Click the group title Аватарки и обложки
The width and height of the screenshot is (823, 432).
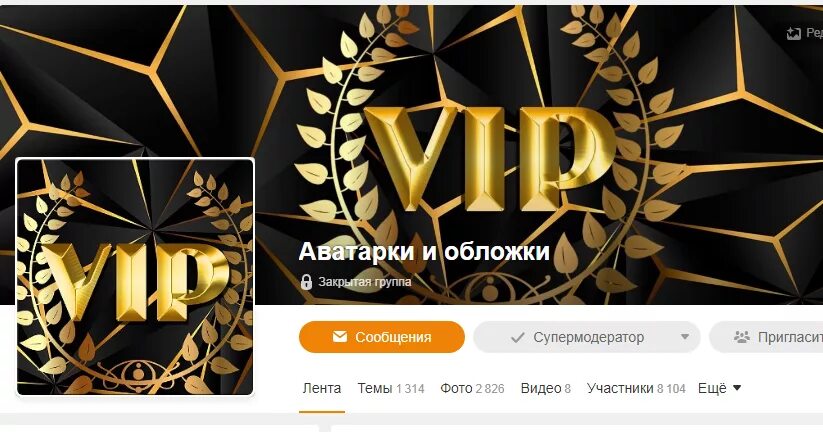click(424, 252)
